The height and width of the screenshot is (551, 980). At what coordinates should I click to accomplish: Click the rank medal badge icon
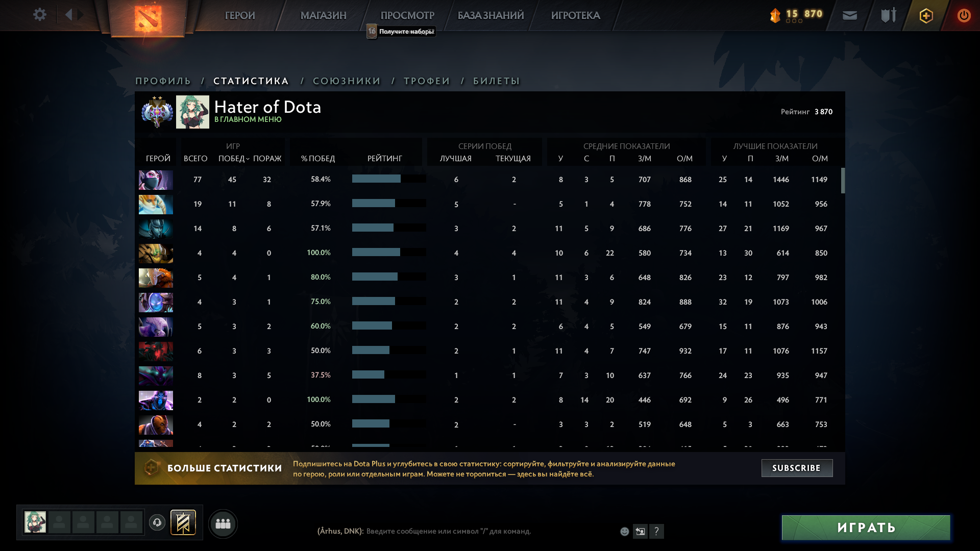[157, 112]
